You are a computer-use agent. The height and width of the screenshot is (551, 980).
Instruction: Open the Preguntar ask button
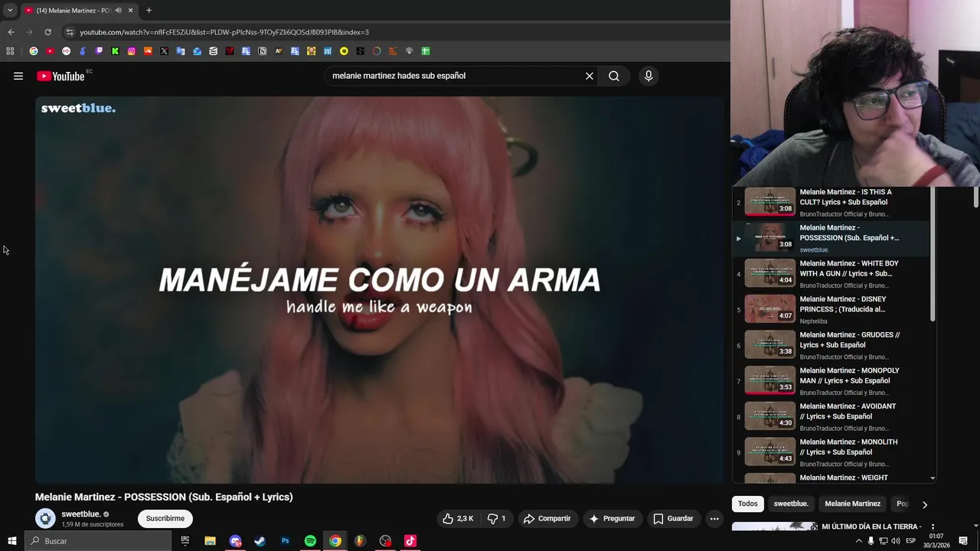pyautogui.click(x=612, y=518)
